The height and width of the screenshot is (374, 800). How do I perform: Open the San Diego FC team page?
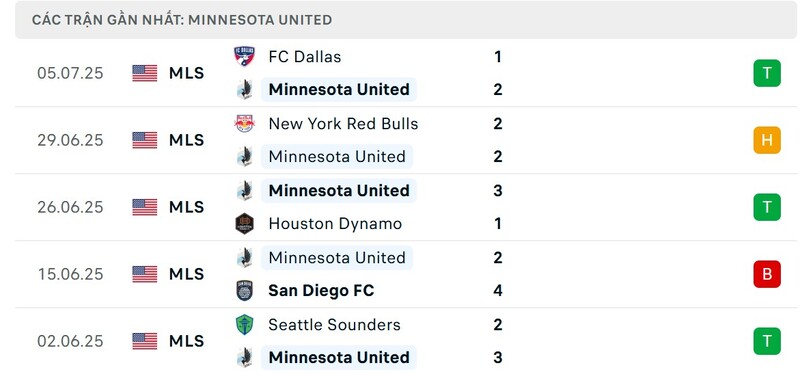point(321,290)
